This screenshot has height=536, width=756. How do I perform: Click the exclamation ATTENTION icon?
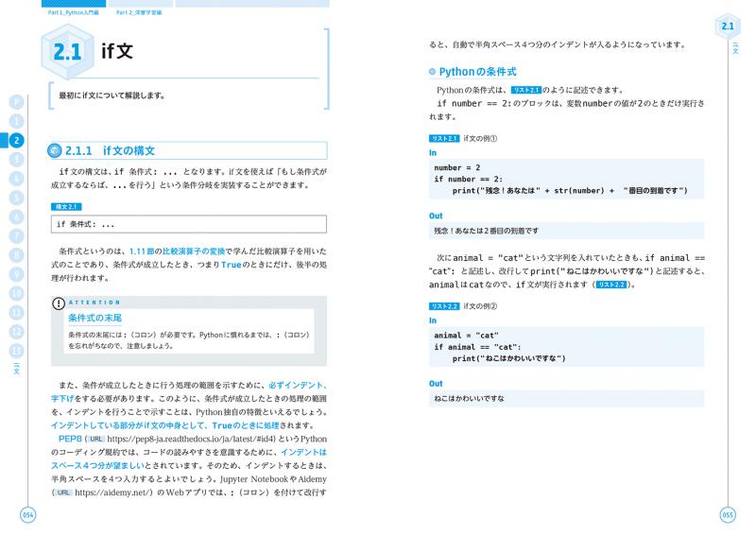[x=59, y=303]
